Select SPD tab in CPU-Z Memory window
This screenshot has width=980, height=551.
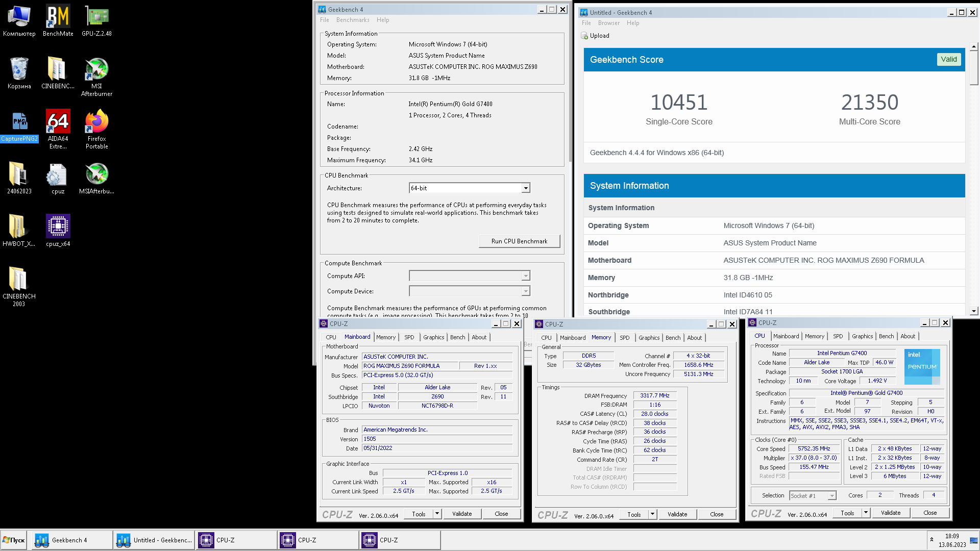click(625, 338)
